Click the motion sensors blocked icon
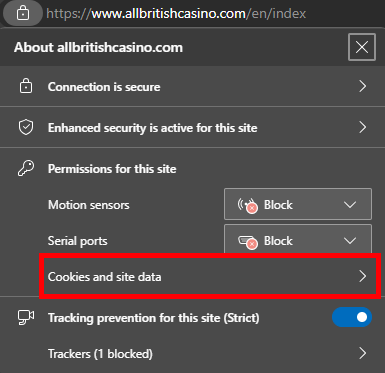The image size is (385, 373). click(247, 204)
